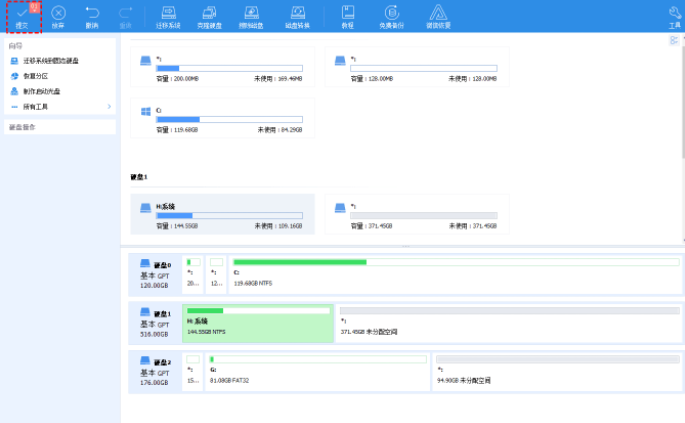685x423 pixels.
Task: Select the H:系统 partition card
Action: point(222,214)
